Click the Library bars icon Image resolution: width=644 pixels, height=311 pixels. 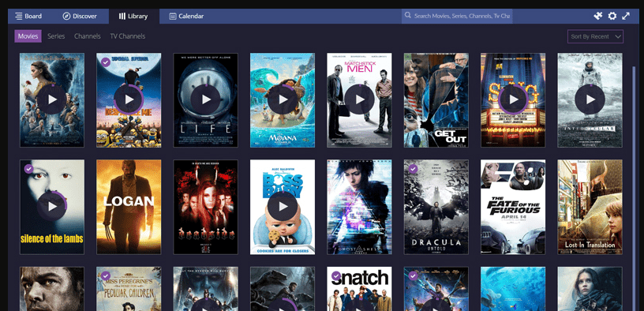tap(122, 16)
